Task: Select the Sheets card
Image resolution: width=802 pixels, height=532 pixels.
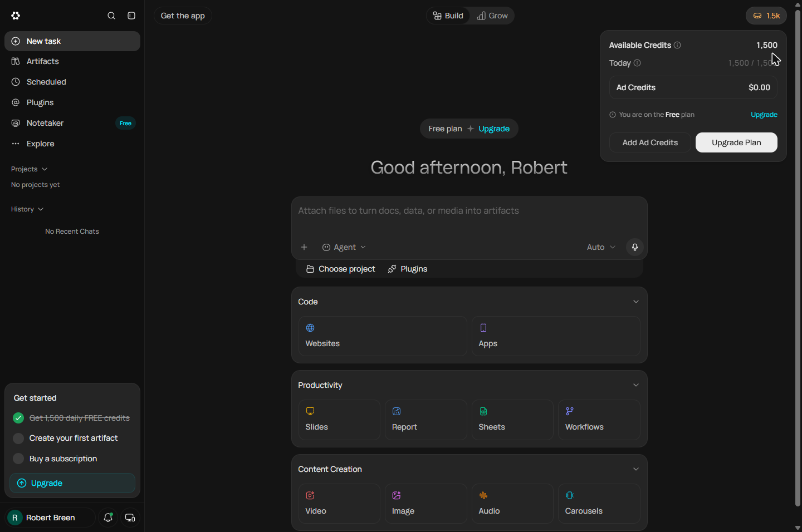Action: click(x=512, y=420)
